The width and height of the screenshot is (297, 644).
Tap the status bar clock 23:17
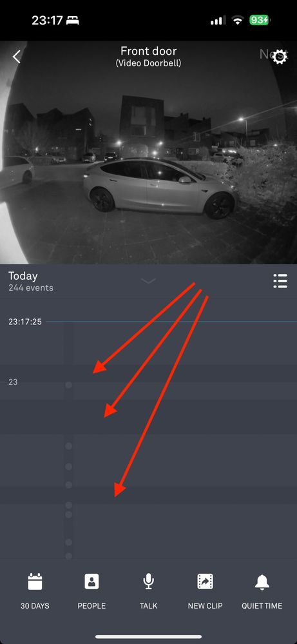tap(46, 21)
